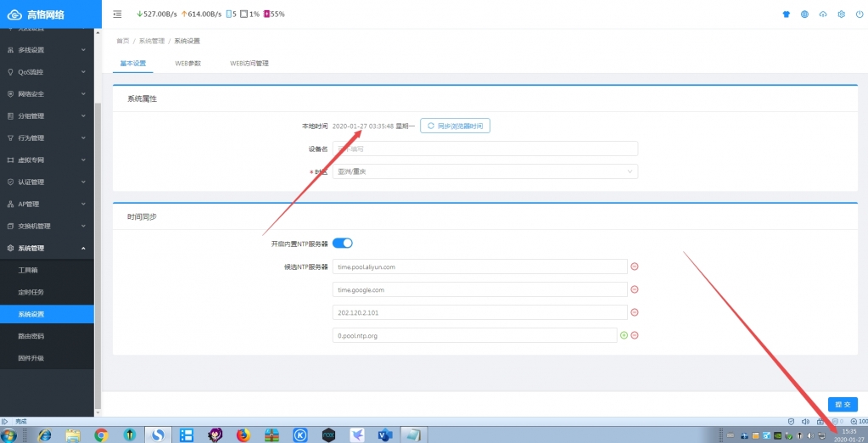868x443 pixels.
Task: Switch to the 基本设置 tab
Action: point(133,64)
